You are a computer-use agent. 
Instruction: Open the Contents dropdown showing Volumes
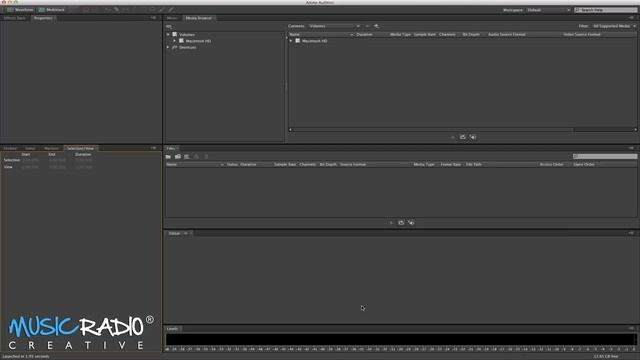point(334,26)
